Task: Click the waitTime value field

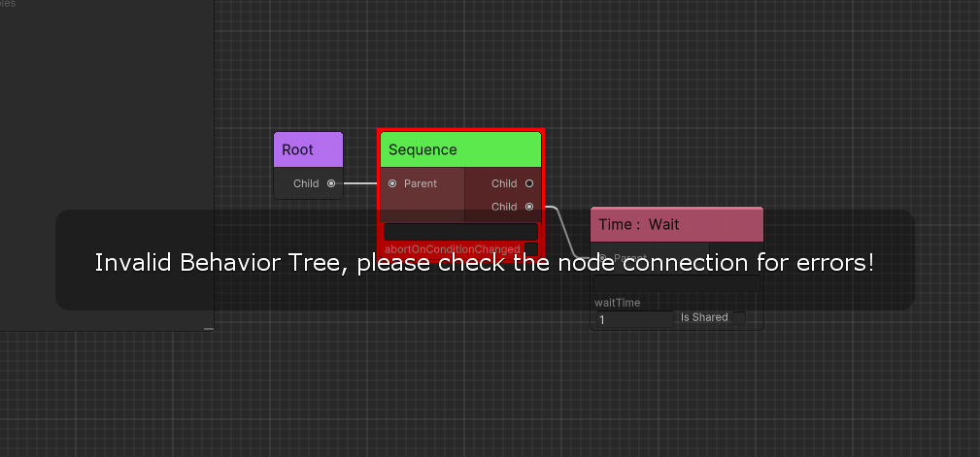Action: coord(634,319)
